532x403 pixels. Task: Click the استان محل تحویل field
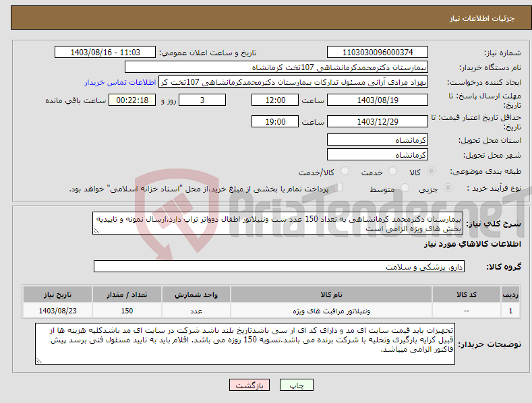(x=378, y=139)
